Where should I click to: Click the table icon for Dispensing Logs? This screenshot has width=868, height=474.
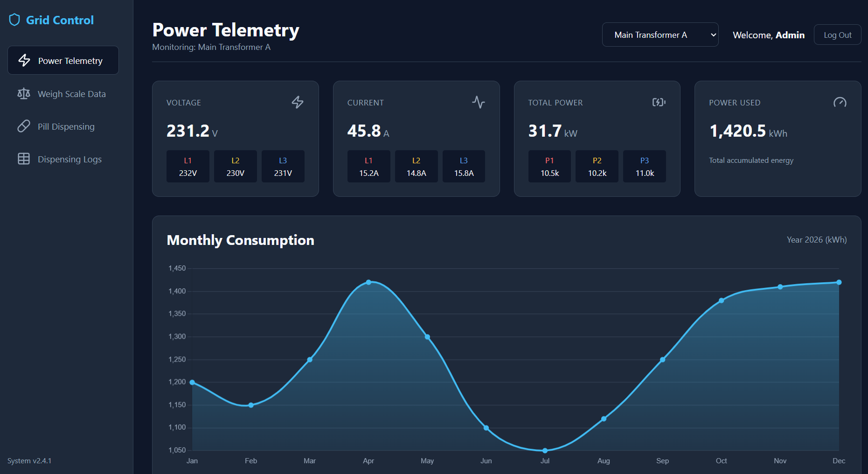[24, 159]
